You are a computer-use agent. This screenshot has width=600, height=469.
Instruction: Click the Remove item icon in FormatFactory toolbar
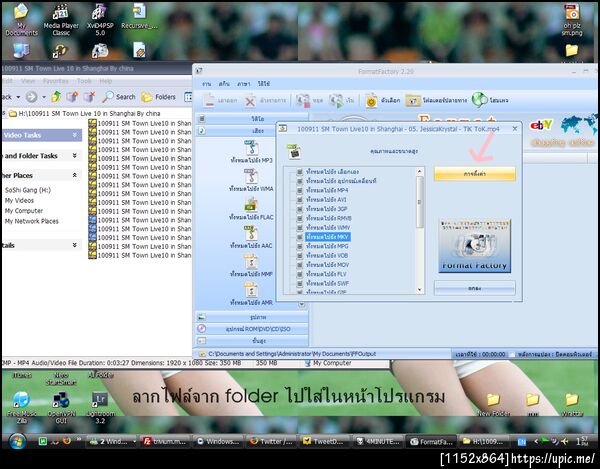point(209,100)
